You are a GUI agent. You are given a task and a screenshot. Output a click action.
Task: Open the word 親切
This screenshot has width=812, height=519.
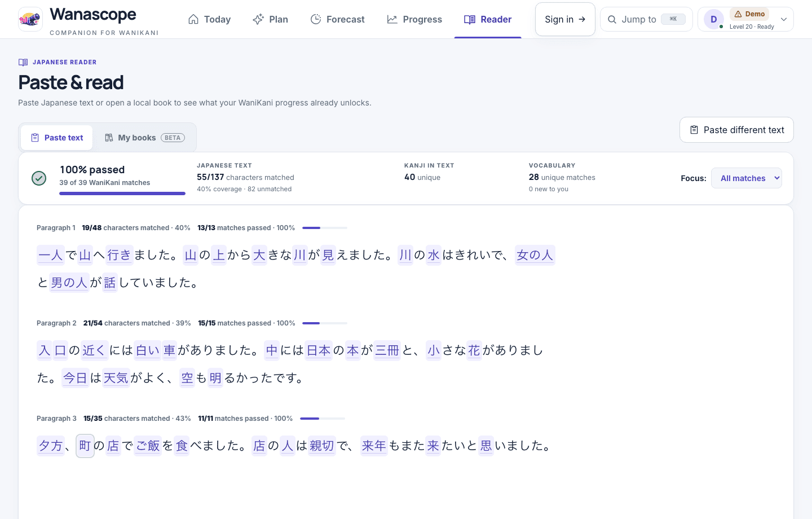(322, 446)
